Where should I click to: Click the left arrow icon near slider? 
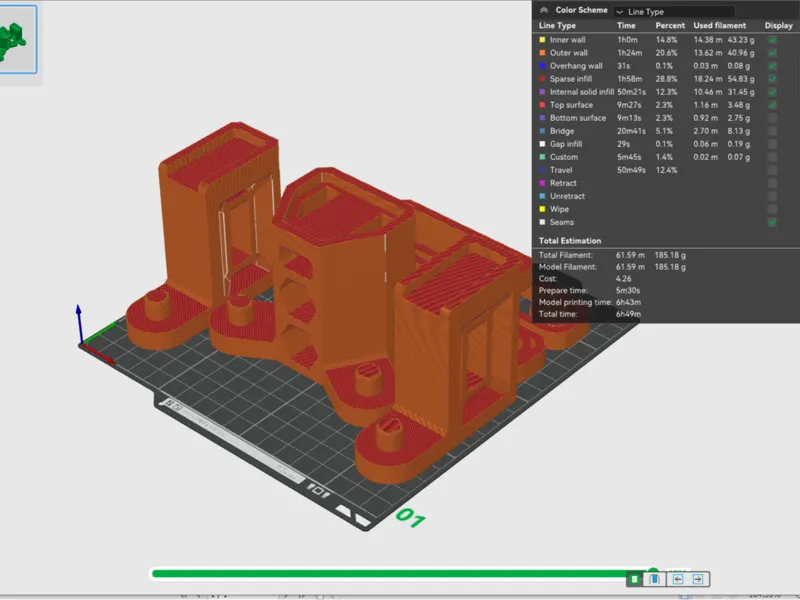(x=678, y=579)
